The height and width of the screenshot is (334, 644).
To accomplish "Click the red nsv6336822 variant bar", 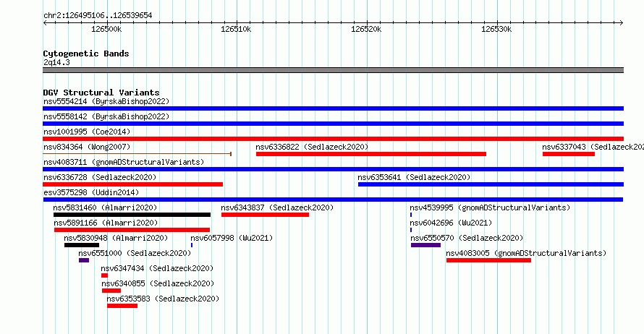I will 371,154.
